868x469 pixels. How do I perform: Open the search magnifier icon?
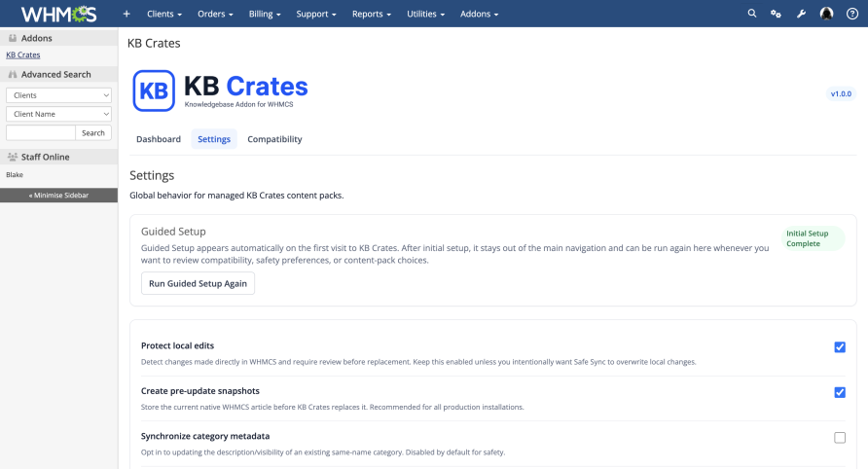(752, 14)
